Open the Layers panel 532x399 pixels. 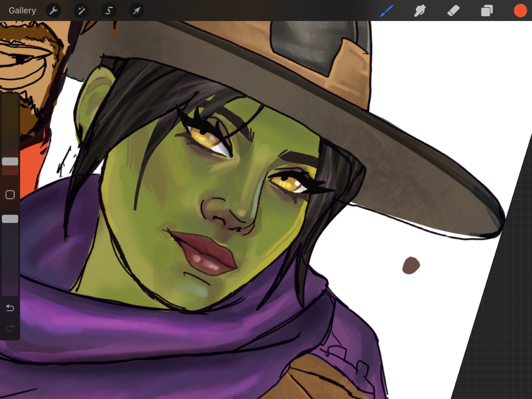point(487,11)
